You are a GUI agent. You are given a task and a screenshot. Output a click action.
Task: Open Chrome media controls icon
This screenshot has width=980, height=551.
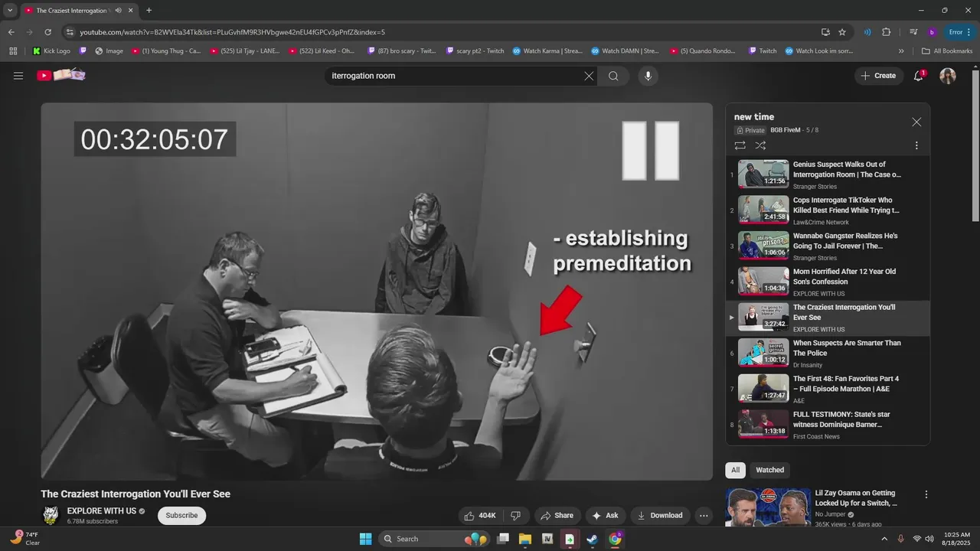pyautogui.click(x=913, y=32)
